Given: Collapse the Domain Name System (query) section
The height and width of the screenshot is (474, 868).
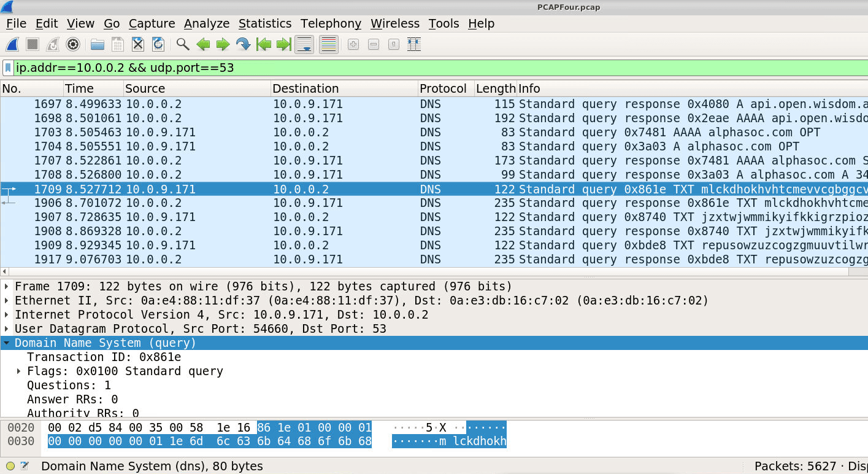Looking at the screenshot, I should coord(7,343).
